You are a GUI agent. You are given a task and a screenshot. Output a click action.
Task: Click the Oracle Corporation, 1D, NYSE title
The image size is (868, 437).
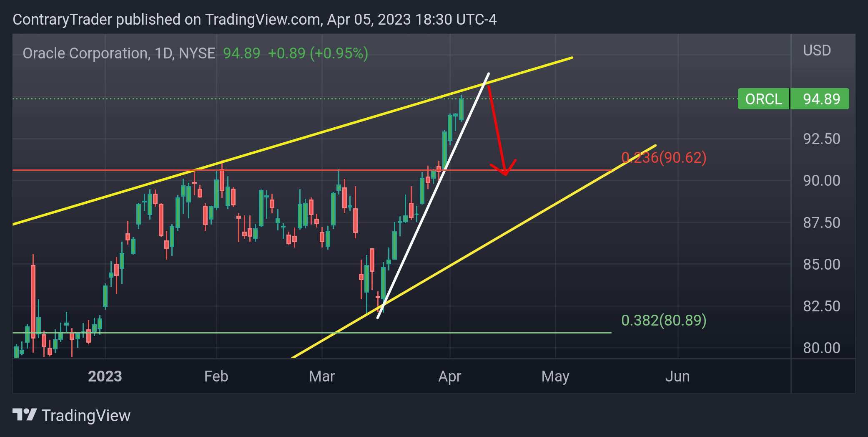click(x=119, y=53)
